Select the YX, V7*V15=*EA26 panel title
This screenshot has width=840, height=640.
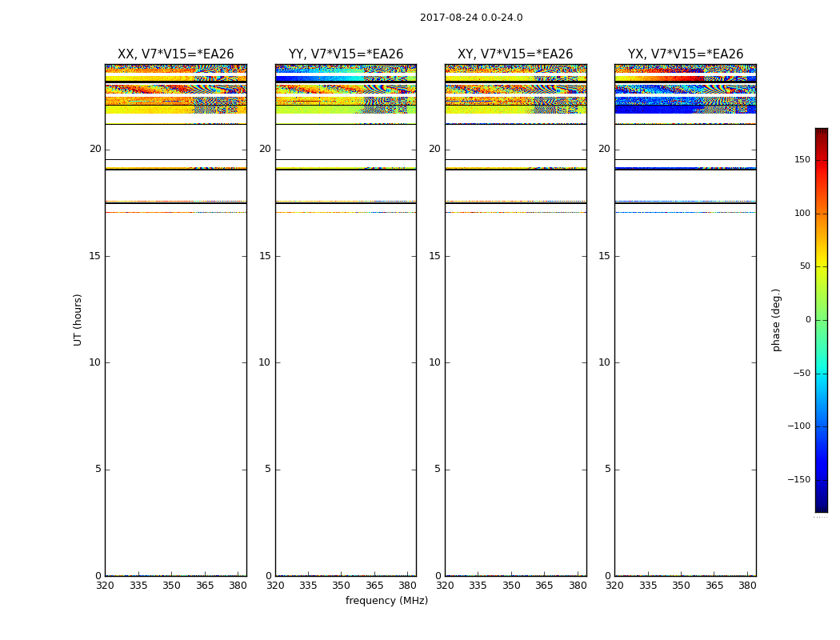point(685,54)
